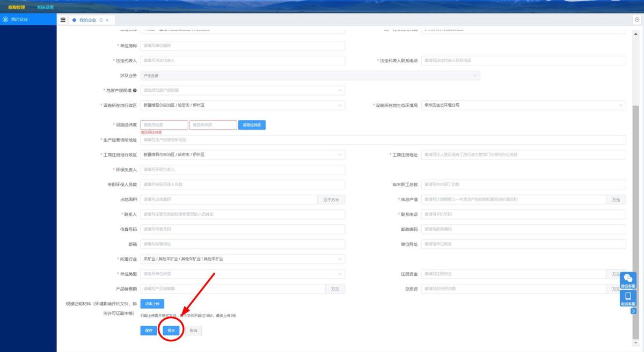Click 万平方米 unit label
The width and height of the screenshot is (644, 352).
pyautogui.click(x=331, y=200)
